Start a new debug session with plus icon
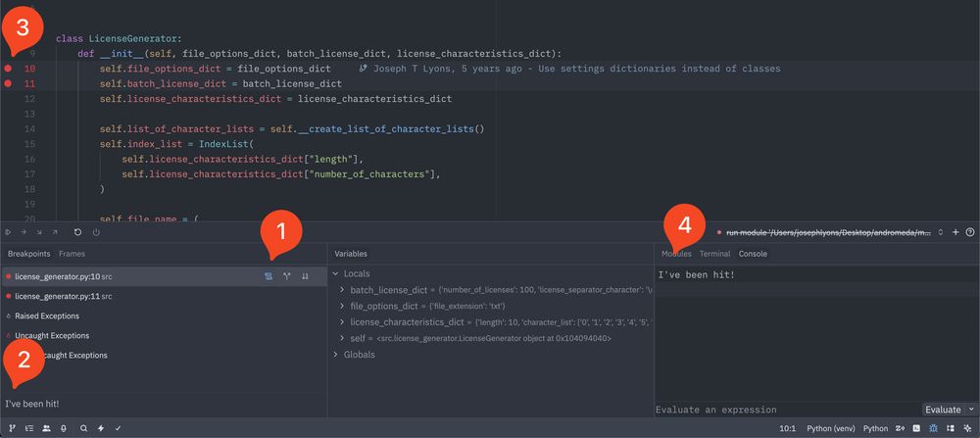 955,232
